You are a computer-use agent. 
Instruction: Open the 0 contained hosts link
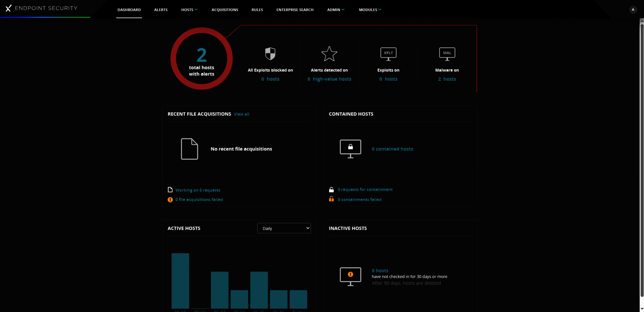pos(392,149)
